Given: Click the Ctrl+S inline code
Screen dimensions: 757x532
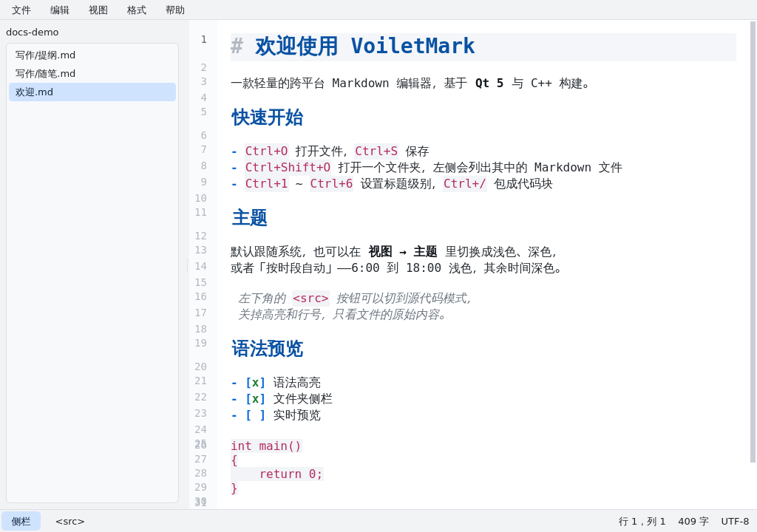Looking at the screenshot, I should tap(376, 151).
